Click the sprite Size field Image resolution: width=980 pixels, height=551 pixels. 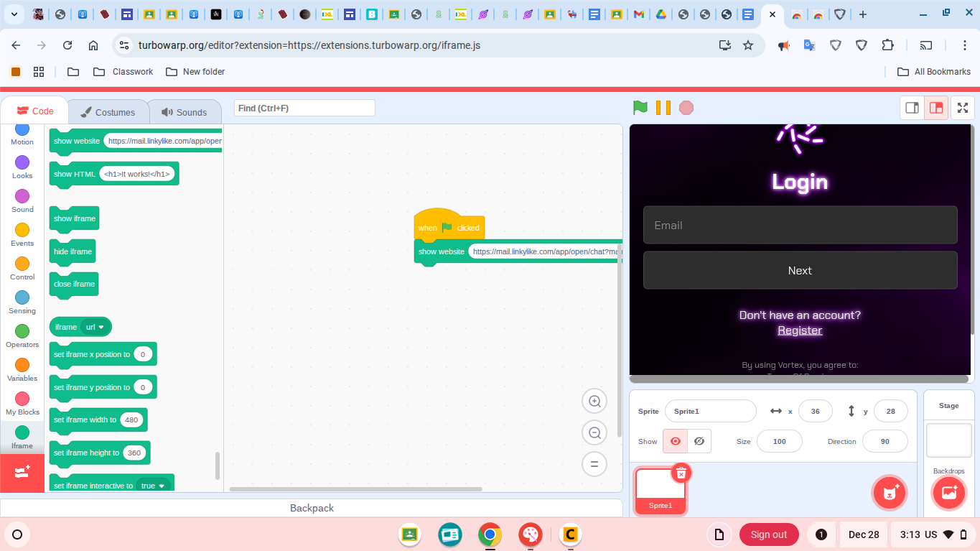779,441
